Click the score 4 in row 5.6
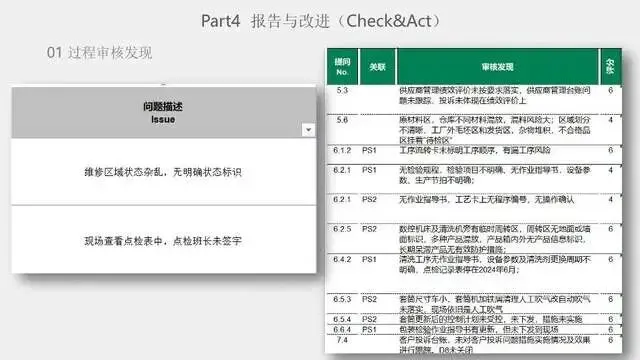Viewport: 640px width, 360px height. 611,120
